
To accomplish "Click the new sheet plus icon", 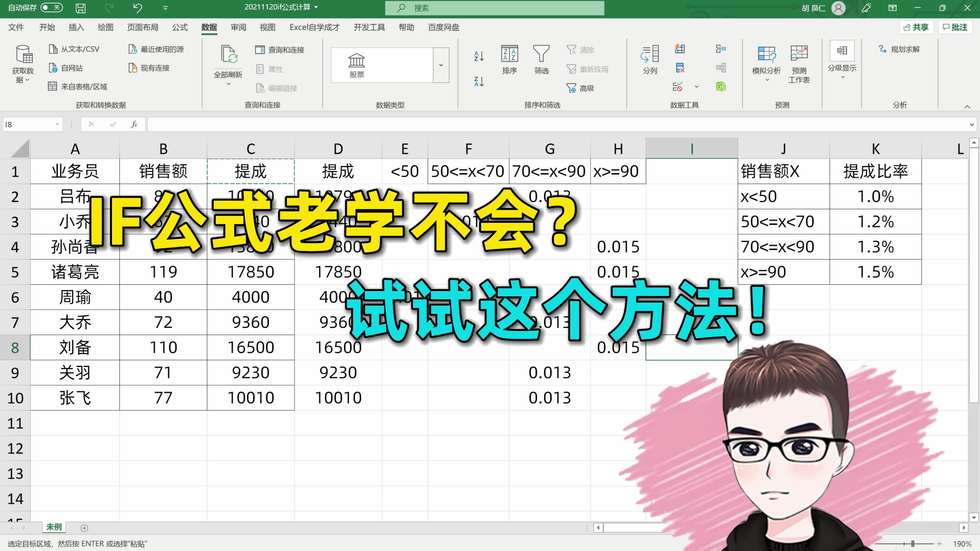I will point(84,528).
